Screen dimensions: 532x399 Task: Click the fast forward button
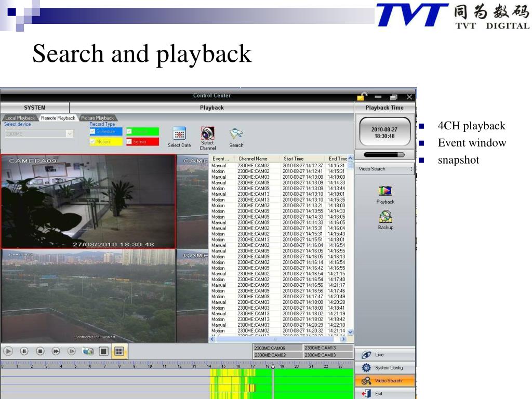click(56, 351)
